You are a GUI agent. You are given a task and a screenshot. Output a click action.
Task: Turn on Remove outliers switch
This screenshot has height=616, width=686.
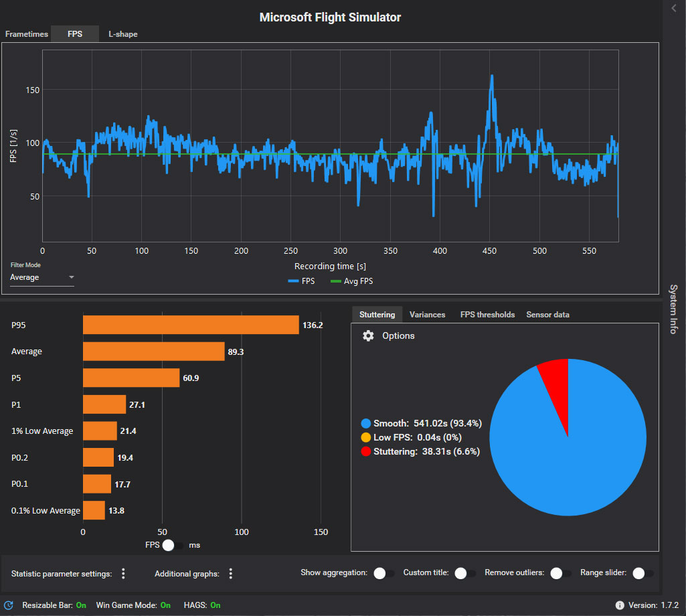coord(560,573)
